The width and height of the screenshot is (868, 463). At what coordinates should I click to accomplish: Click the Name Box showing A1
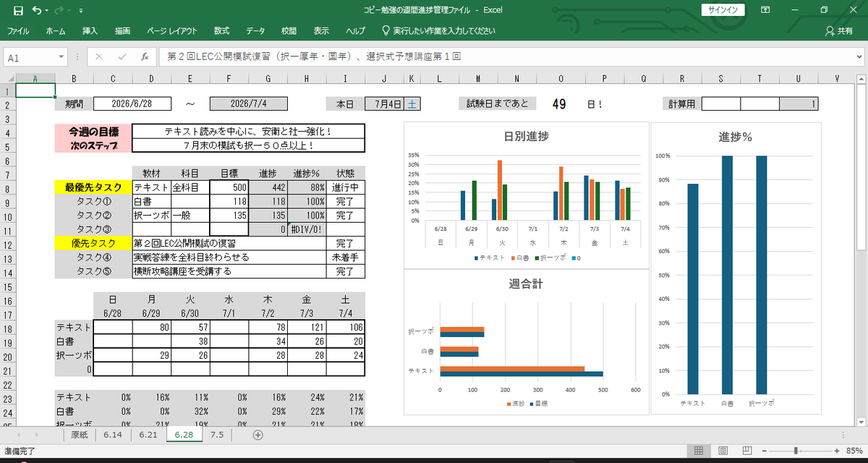click(x=29, y=56)
